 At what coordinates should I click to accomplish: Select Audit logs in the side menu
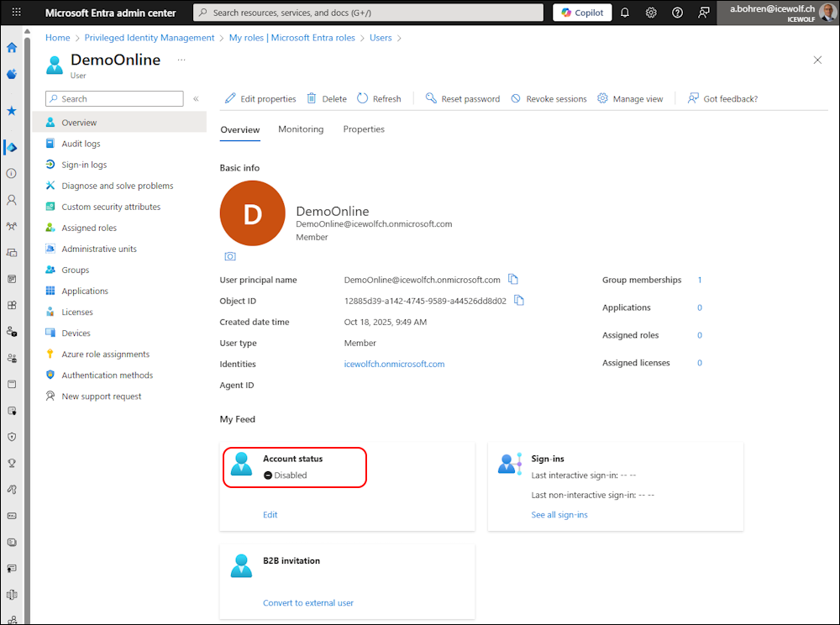pyautogui.click(x=81, y=144)
